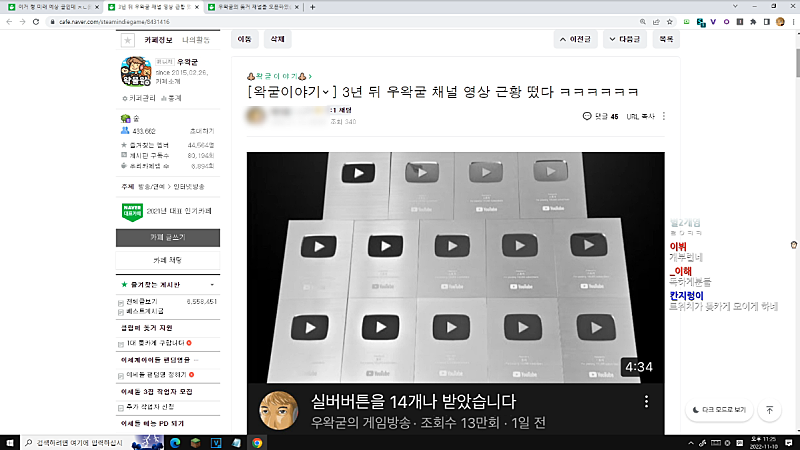Go to previous post with 이전글
This screenshot has height=450, width=800.
[x=581, y=39]
